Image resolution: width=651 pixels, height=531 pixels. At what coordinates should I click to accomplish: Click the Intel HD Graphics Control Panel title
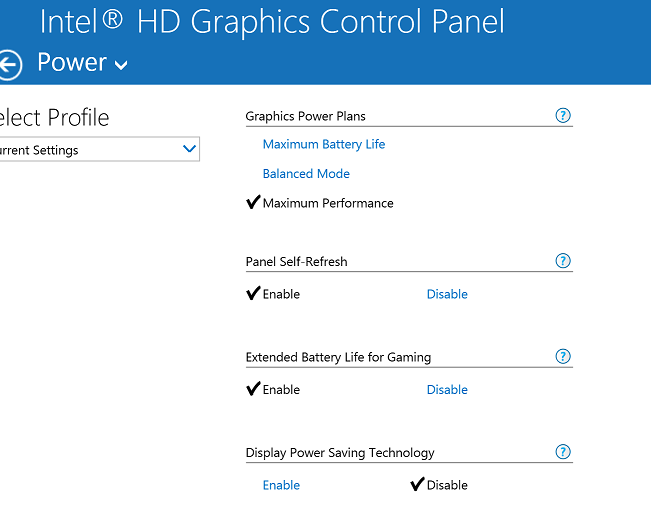[x=272, y=22]
